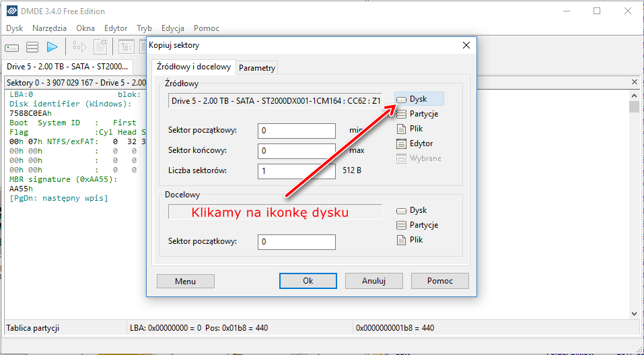Image resolution: width=644 pixels, height=355 pixels.
Task: Open the Edytor menu
Action: pos(116,28)
